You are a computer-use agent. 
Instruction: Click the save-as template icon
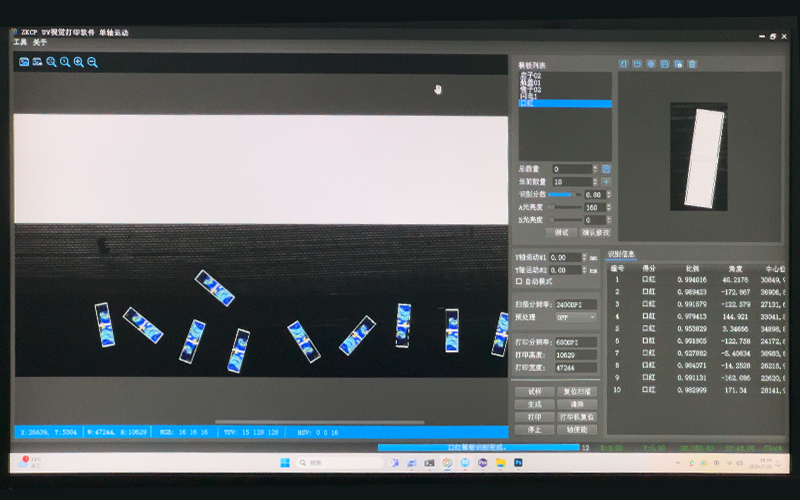click(679, 64)
